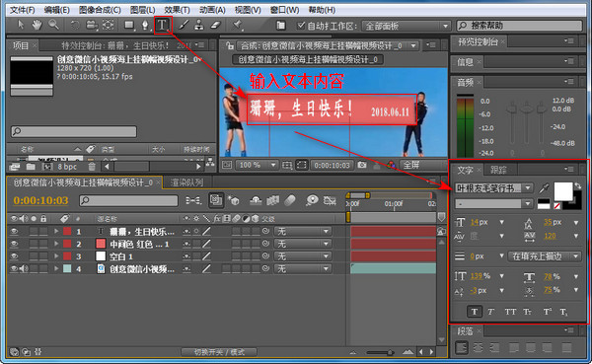
Task: Align paragraph text left
Action: pos(462,347)
